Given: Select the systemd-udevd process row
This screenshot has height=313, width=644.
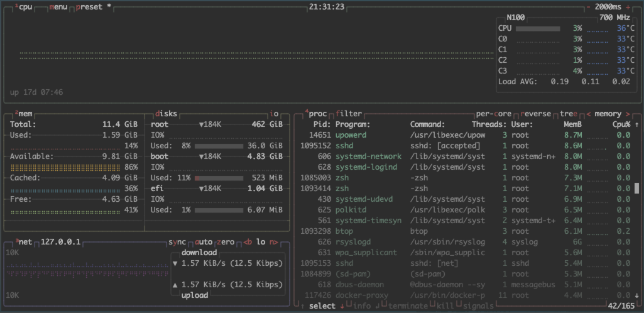Looking at the screenshot, I should click(x=466, y=199).
